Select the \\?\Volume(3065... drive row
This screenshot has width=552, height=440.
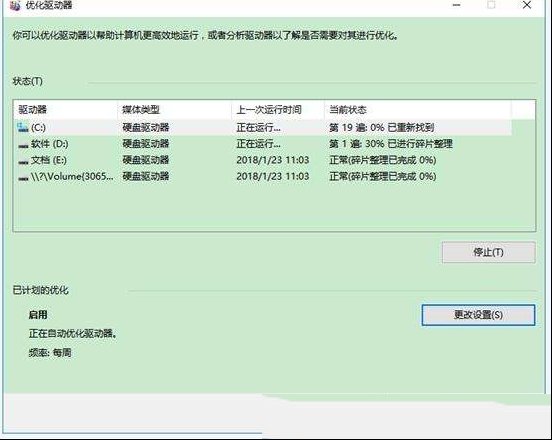(263, 176)
